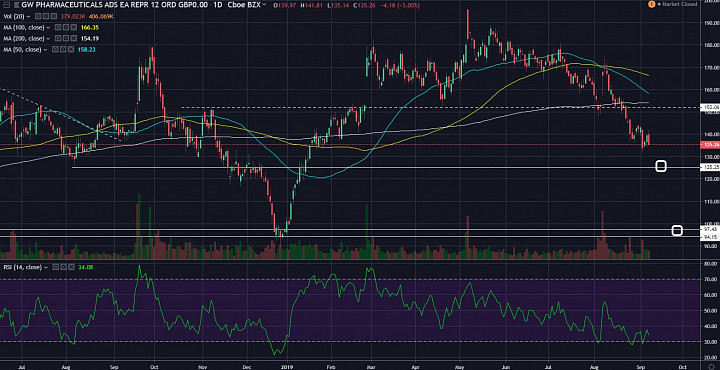Image resolution: width=720 pixels, height=370 pixels.
Task: Click the orange alert icon beside Market Closed
Action: click(652, 4)
